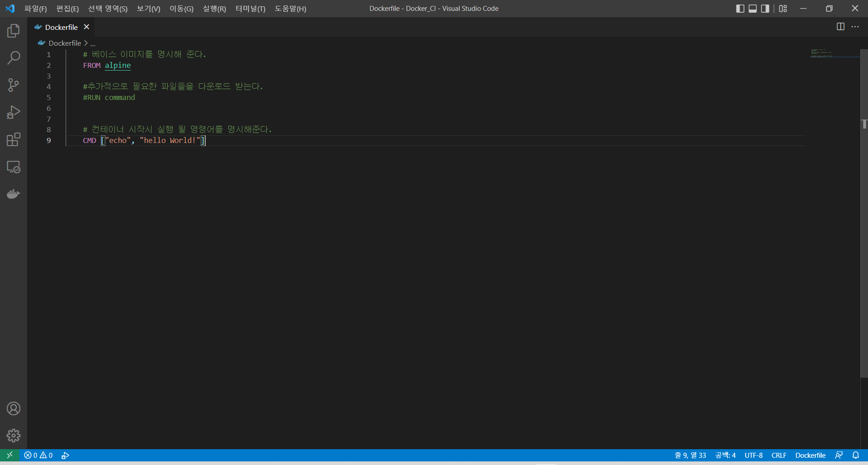Split the editor to the right
Screen dimensions: 868x465
coord(840,27)
